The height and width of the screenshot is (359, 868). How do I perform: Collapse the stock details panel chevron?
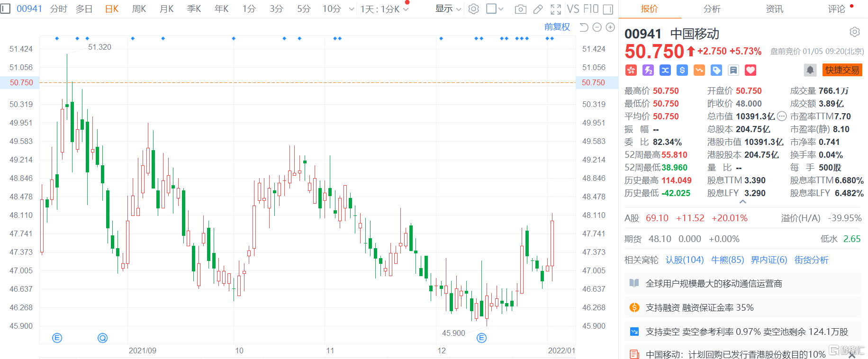click(x=743, y=202)
